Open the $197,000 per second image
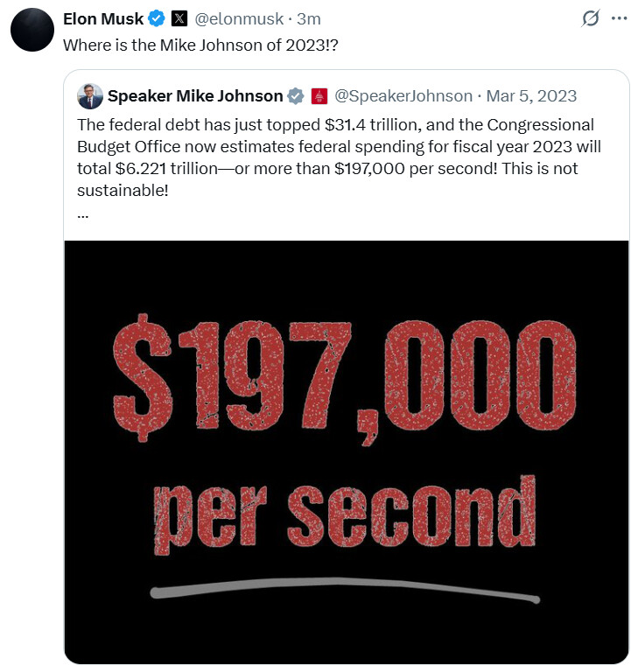 pyautogui.click(x=347, y=451)
